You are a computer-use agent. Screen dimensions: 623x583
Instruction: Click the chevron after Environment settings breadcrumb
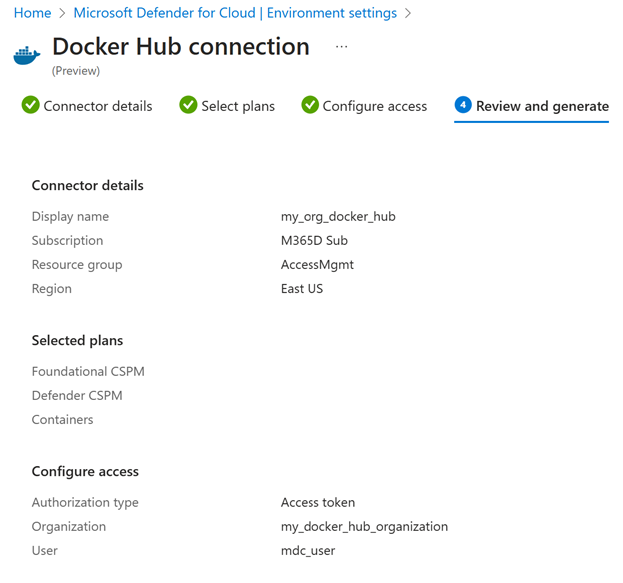tap(408, 14)
